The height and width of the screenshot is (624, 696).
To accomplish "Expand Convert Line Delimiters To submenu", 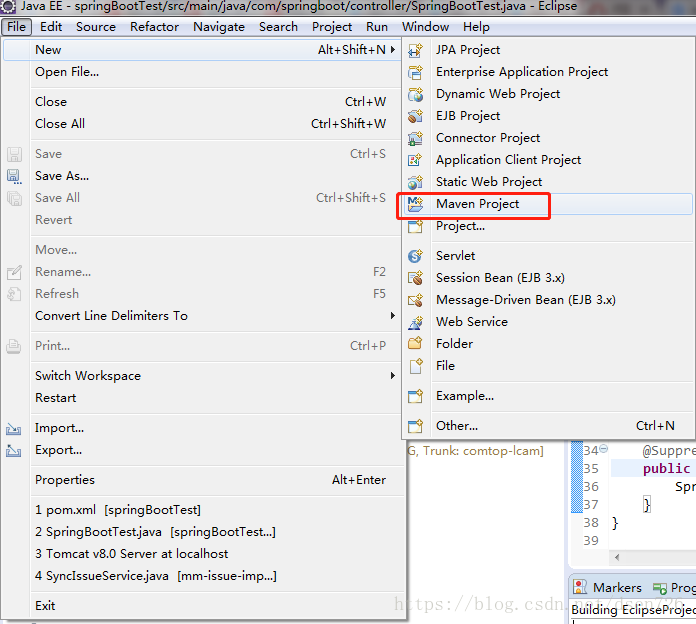I will point(392,316).
